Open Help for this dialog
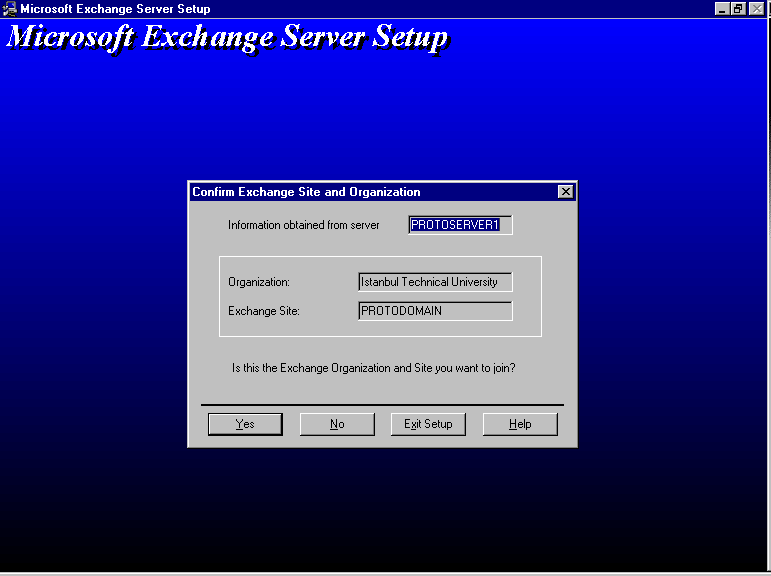The image size is (771, 576). (x=520, y=424)
